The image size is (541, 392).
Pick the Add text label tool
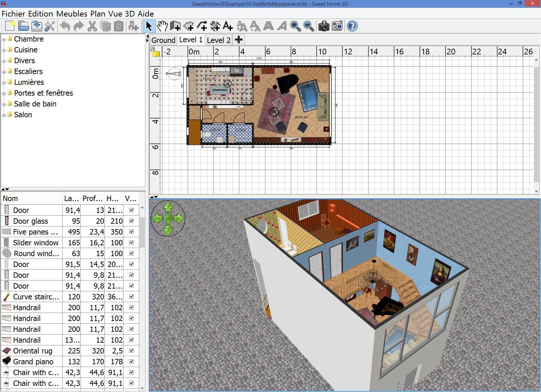(x=228, y=26)
